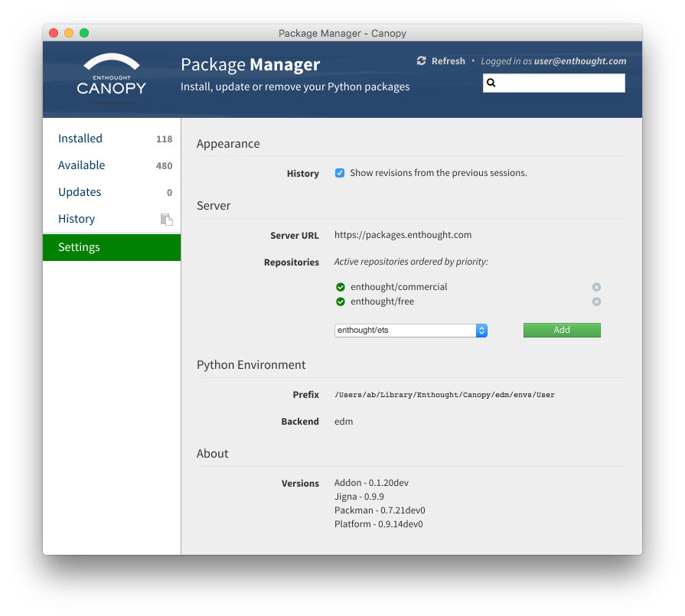Click the green check beside enthought/free
The width and height of the screenshot is (685, 616).
pos(341,301)
